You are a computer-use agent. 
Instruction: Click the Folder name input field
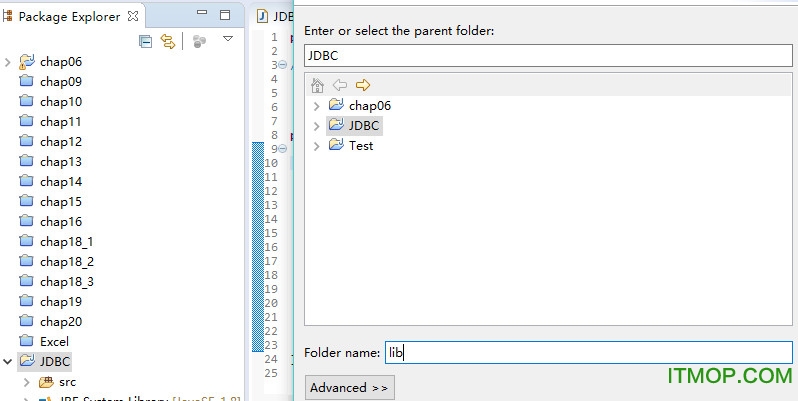click(589, 353)
